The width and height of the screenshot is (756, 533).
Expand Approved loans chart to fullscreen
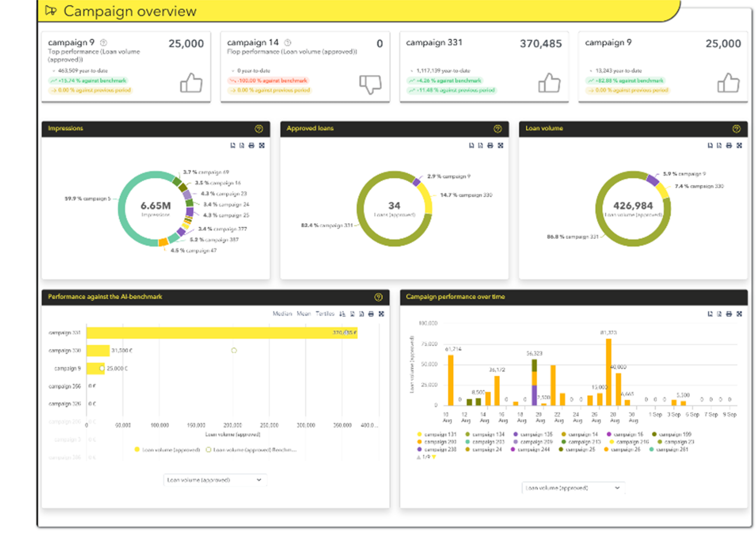tap(501, 145)
